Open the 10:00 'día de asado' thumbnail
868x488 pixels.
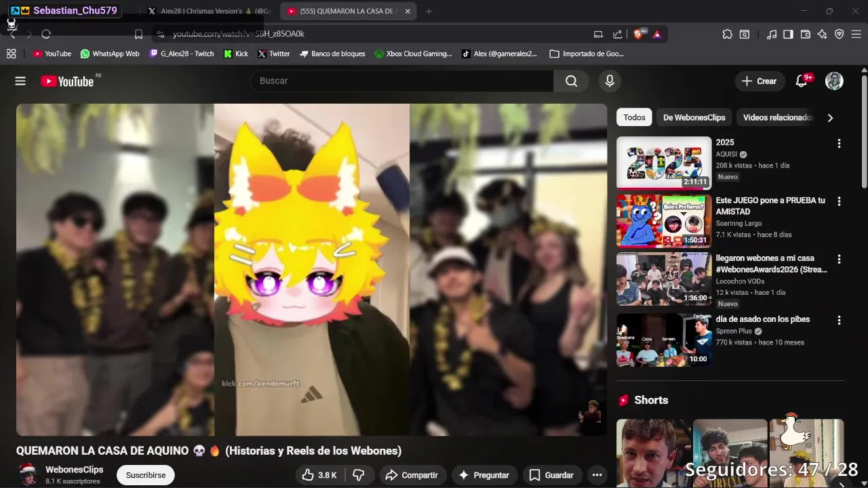pos(664,340)
